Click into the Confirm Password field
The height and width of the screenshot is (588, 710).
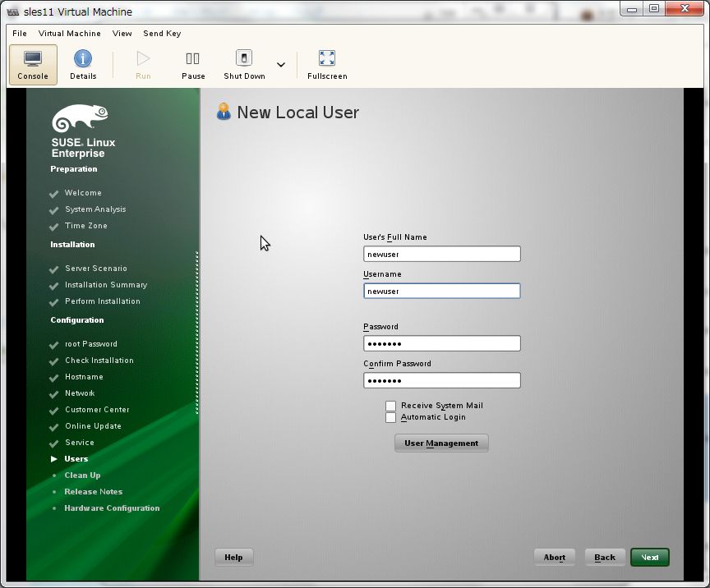pyautogui.click(x=442, y=381)
